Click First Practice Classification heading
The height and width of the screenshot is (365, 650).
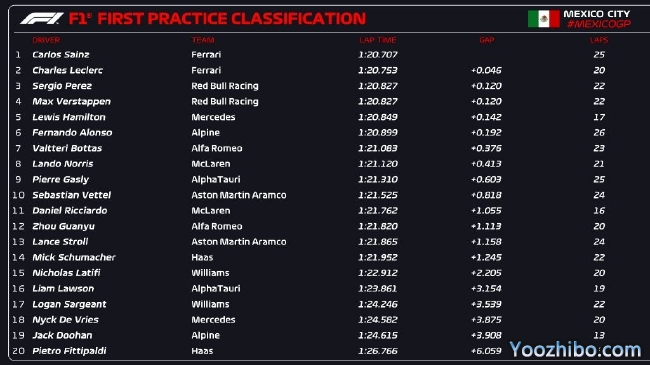tap(232, 19)
